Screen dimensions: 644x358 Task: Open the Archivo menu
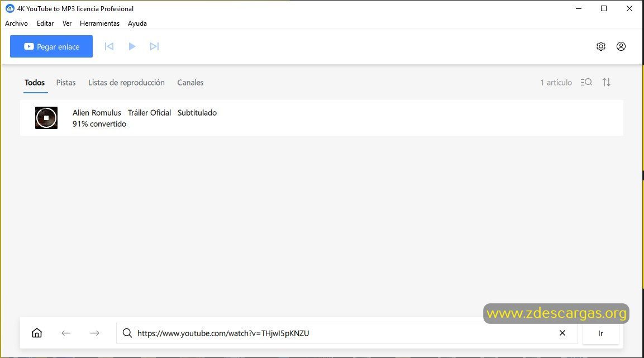pos(16,23)
